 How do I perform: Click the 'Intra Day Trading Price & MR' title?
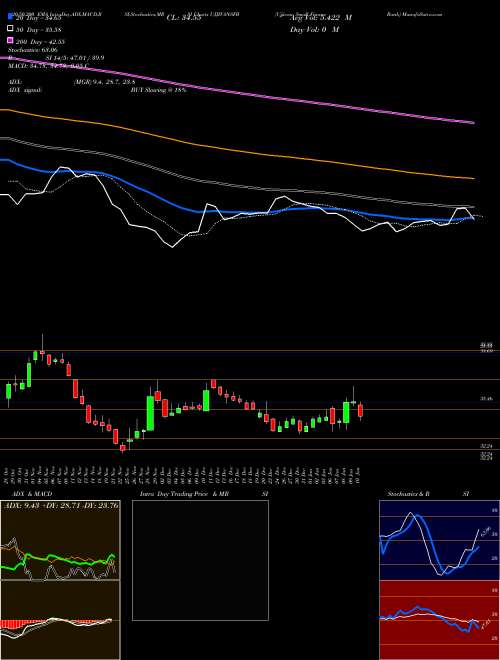point(185,494)
